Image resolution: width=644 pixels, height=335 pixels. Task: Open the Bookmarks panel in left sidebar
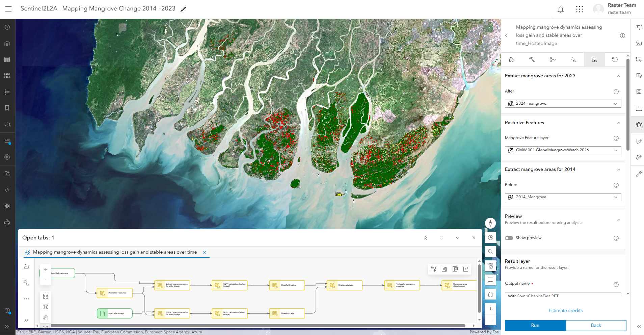[7, 108]
